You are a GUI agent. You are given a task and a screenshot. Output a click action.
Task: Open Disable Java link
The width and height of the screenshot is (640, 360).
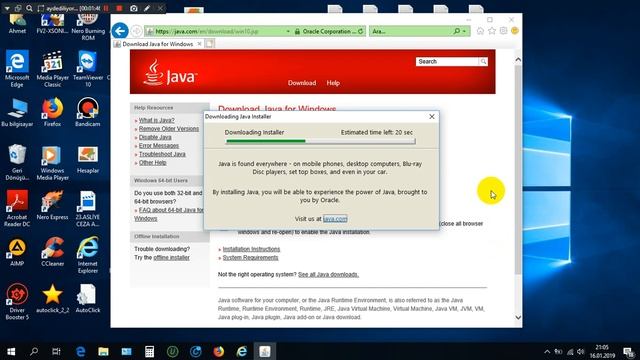(x=155, y=138)
